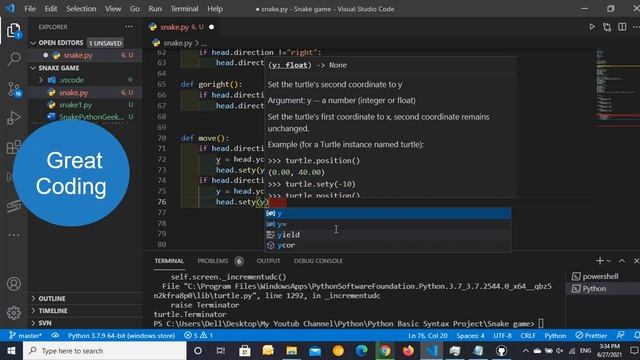
Task: Open Explorer more actions ellipsis
Action: tap(129, 27)
